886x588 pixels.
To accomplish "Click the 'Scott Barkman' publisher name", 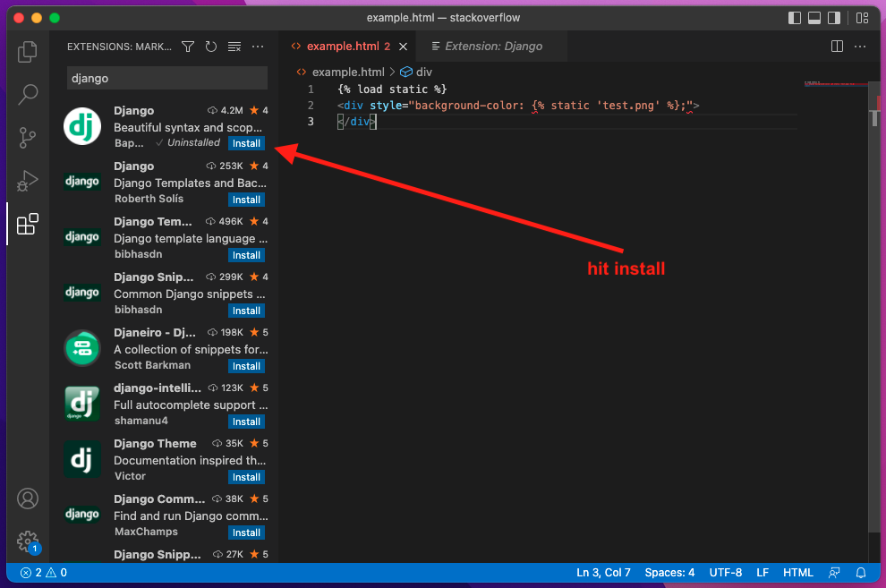I will (152, 365).
